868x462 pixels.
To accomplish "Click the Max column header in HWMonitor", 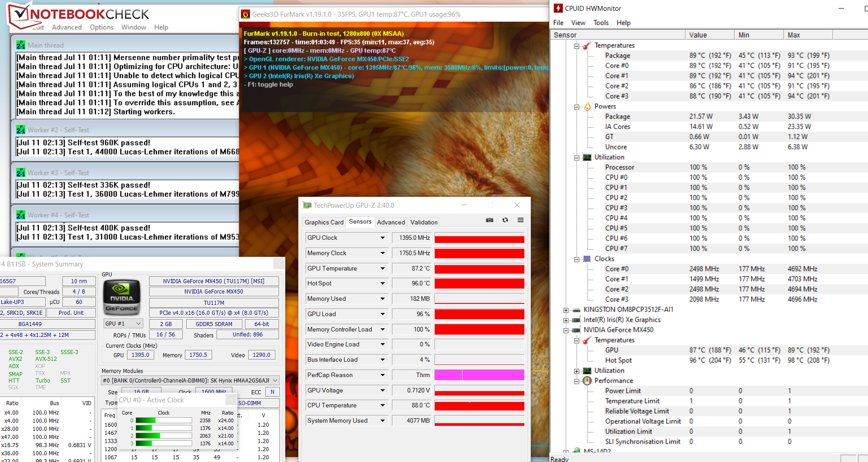I will tap(808, 35).
